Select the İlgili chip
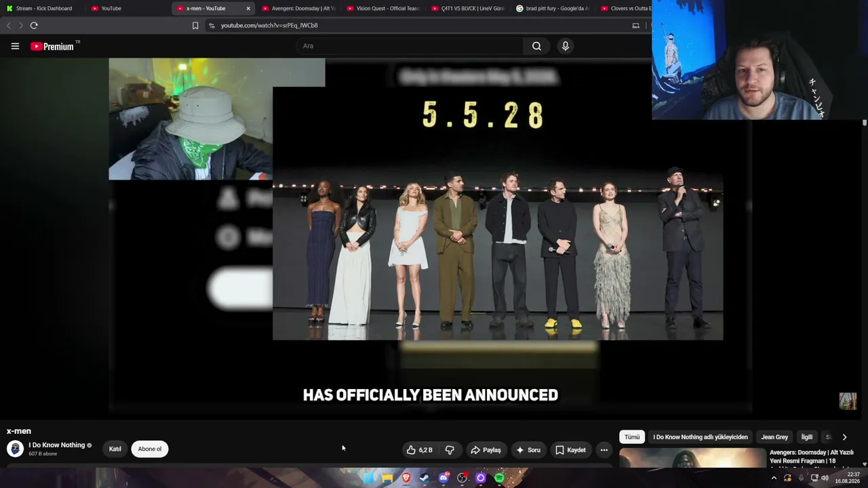Screen dimensions: 868x488 807,437
